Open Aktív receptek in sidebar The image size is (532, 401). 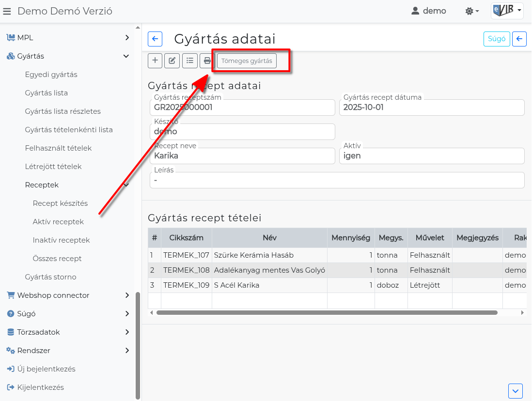(x=58, y=222)
